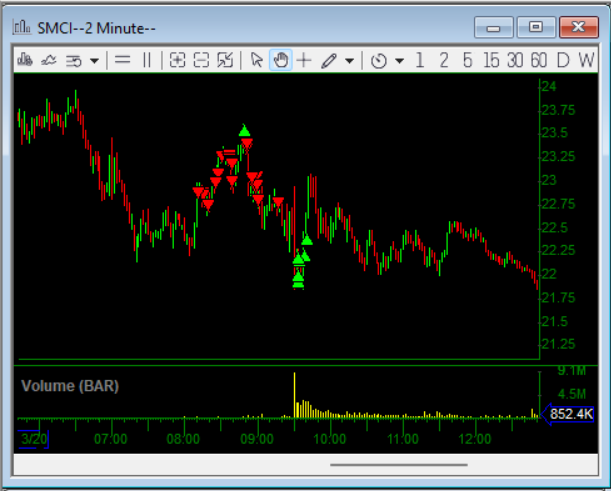Image resolution: width=611 pixels, height=491 pixels.
Task: Expand the studies dropdown arrow
Action: (94, 61)
